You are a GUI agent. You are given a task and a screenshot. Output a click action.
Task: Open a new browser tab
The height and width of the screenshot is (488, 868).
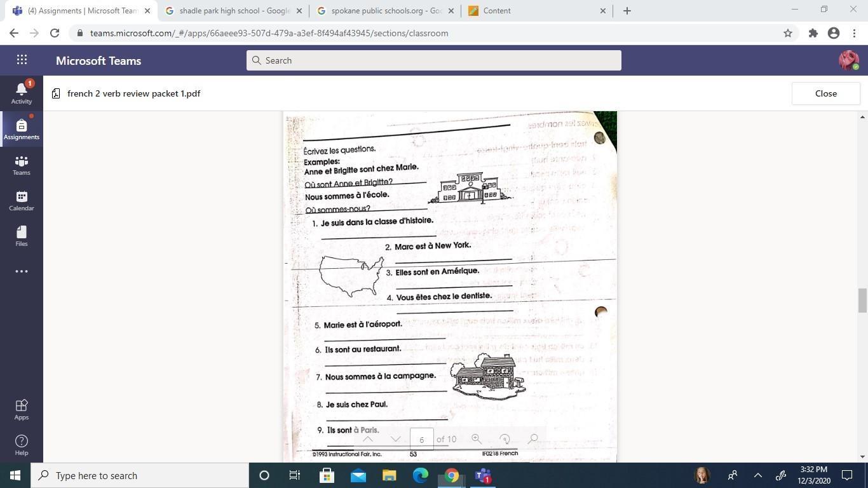coord(627,11)
